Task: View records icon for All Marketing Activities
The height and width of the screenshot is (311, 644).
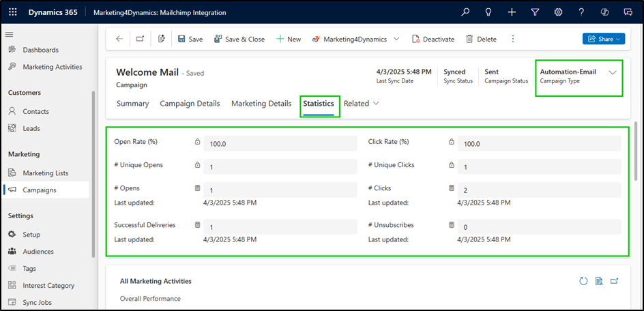Action: [599, 281]
